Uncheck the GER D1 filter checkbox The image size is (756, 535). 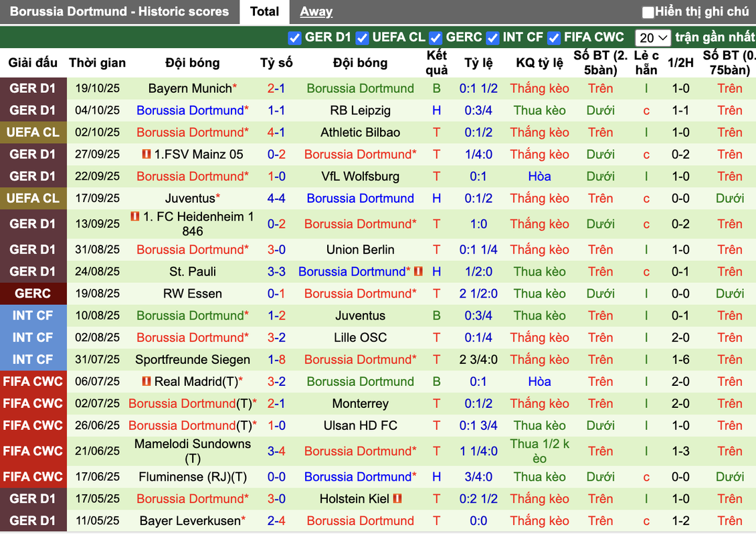tap(294, 37)
